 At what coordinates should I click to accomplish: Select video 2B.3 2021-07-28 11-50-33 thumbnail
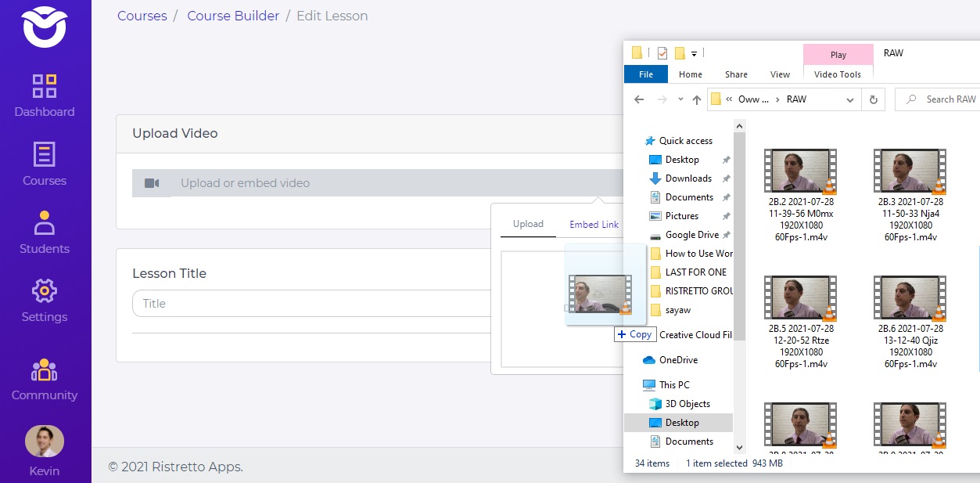pyautogui.click(x=910, y=171)
